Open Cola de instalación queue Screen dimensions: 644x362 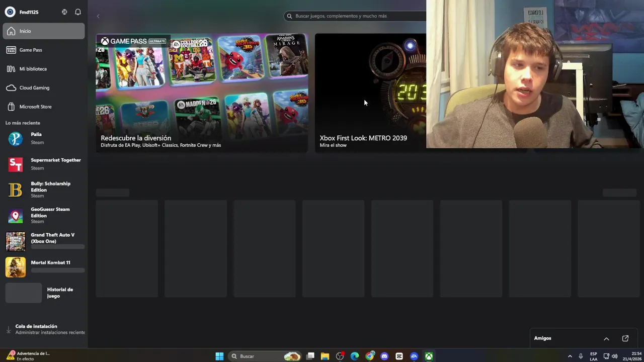coord(44,329)
